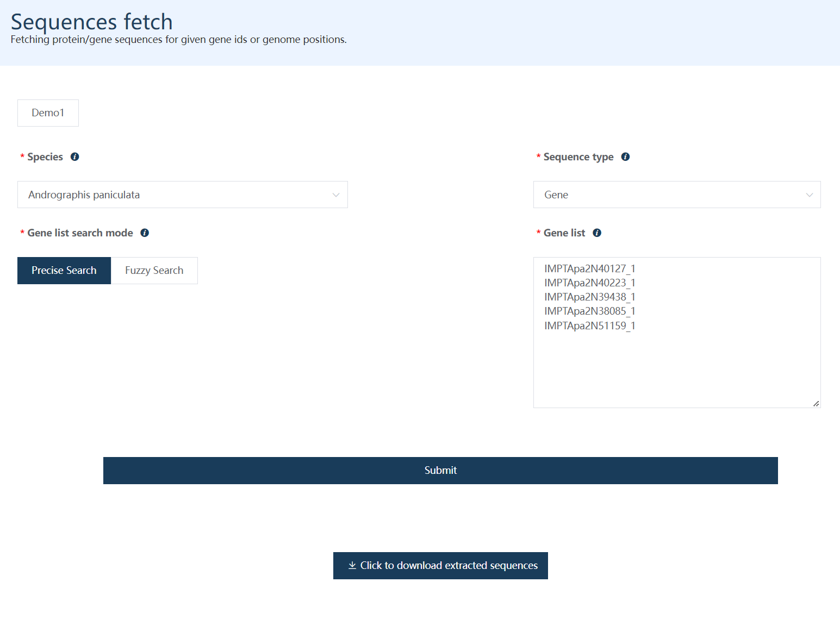Click the IMPTApa2N38085_1 gene ID line

pos(590,311)
